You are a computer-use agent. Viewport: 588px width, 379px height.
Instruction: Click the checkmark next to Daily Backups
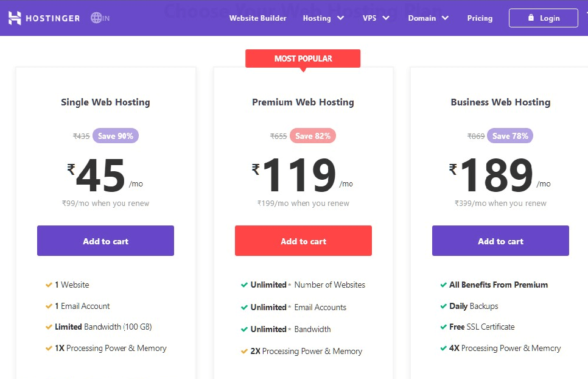[x=443, y=306]
